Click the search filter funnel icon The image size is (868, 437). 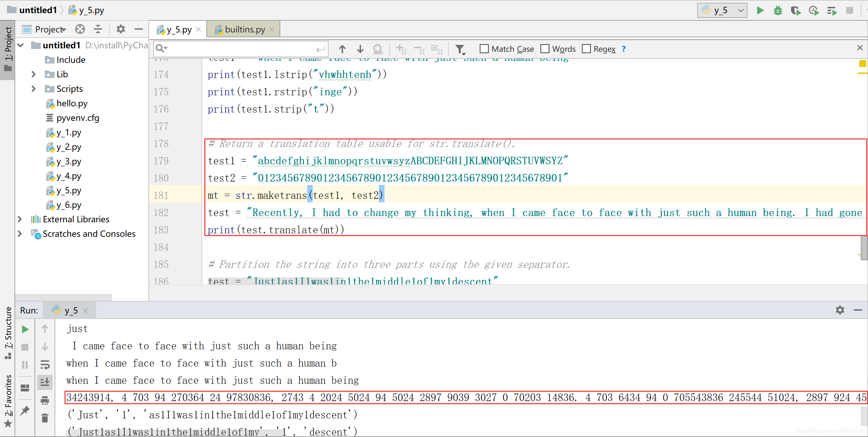click(460, 49)
